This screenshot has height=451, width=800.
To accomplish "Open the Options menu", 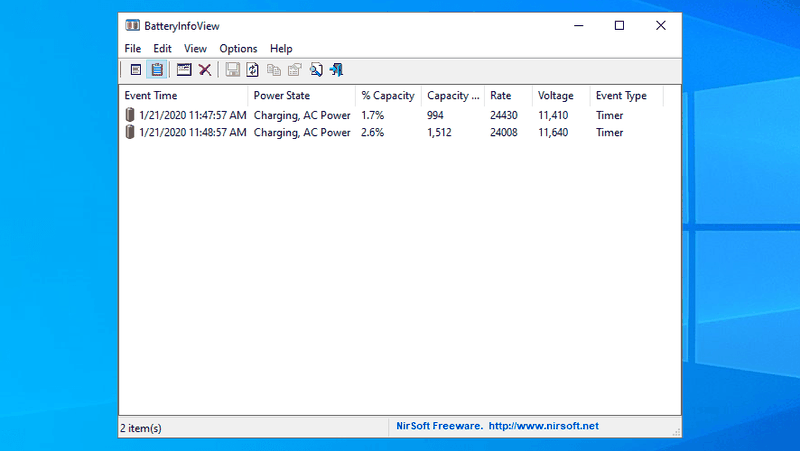I will 238,48.
